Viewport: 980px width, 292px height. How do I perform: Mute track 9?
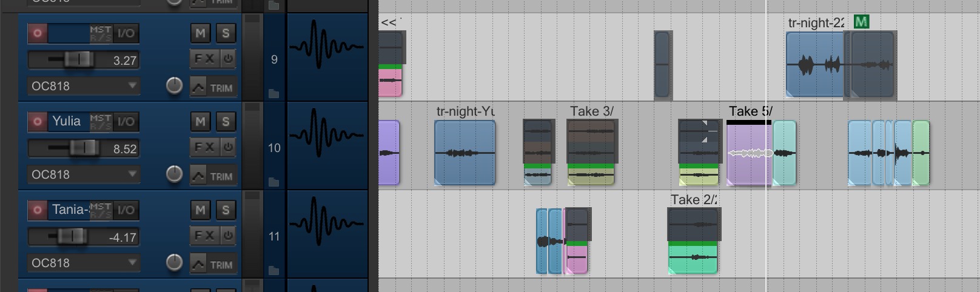200,33
